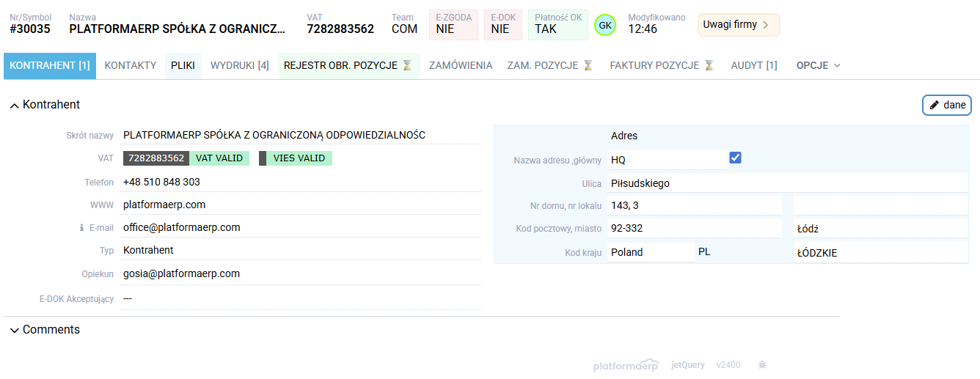The height and width of the screenshot is (379, 980).
Task: Open the Faktury Pozycje tab
Action: (x=662, y=65)
